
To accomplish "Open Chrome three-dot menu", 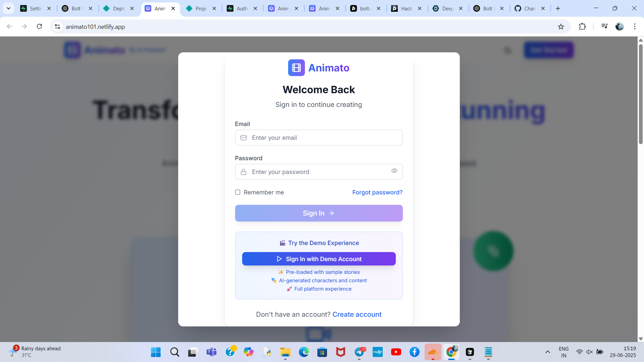I will (x=635, y=26).
